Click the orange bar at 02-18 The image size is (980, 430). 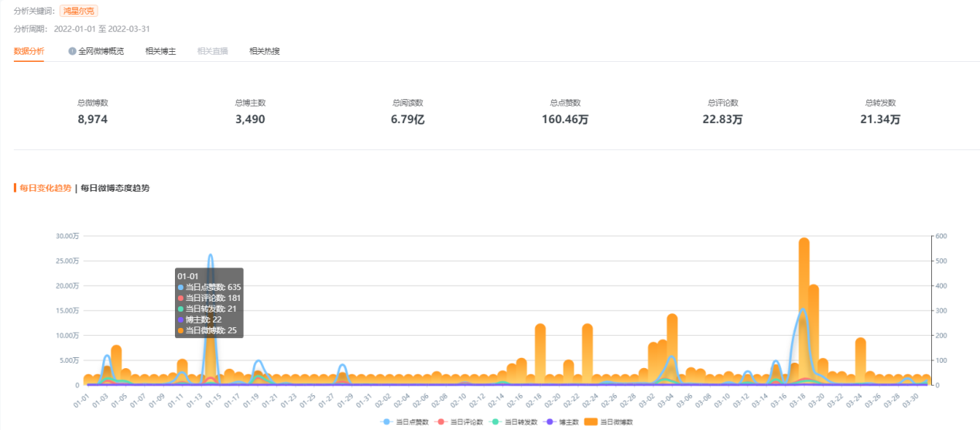[540, 354]
